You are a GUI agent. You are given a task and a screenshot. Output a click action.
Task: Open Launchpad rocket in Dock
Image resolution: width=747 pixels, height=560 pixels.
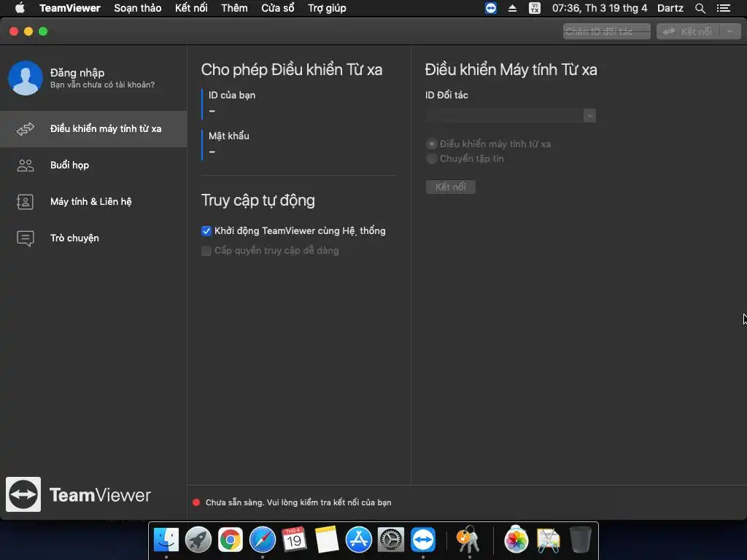[198, 540]
